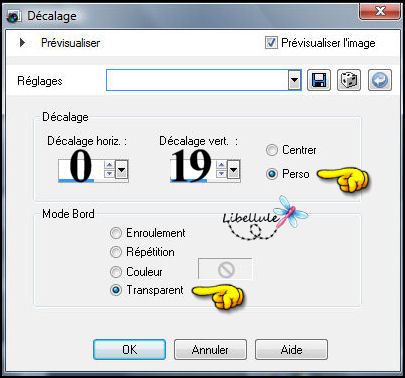Increase Décalage horiz. with up arrow
Viewport: 405px width, 378px height.
click(x=109, y=164)
